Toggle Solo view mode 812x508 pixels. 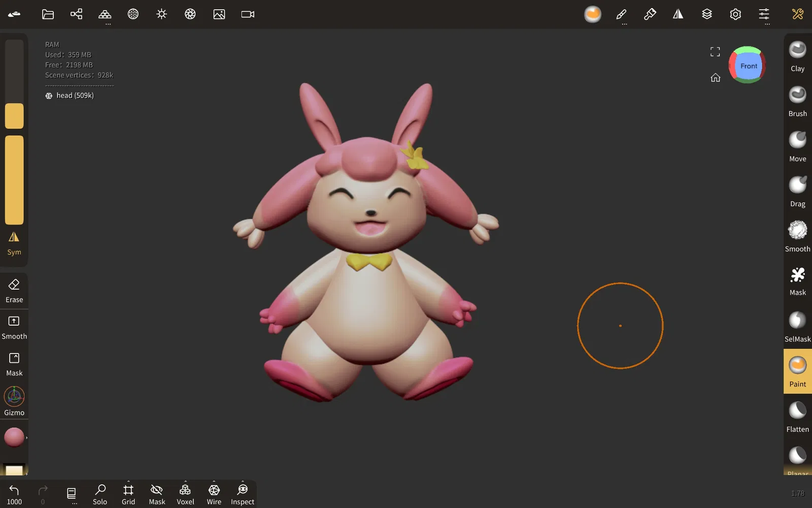[100, 494]
